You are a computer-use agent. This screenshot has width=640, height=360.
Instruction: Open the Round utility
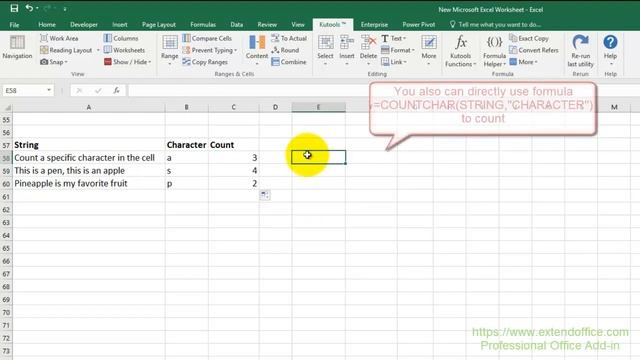[x=285, y=50]
